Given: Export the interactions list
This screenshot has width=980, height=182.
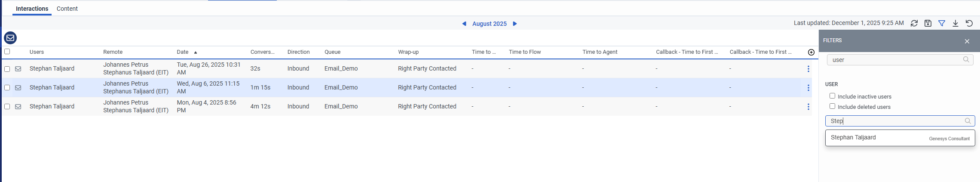Looking at the screenshot, I should pos(955,23).
